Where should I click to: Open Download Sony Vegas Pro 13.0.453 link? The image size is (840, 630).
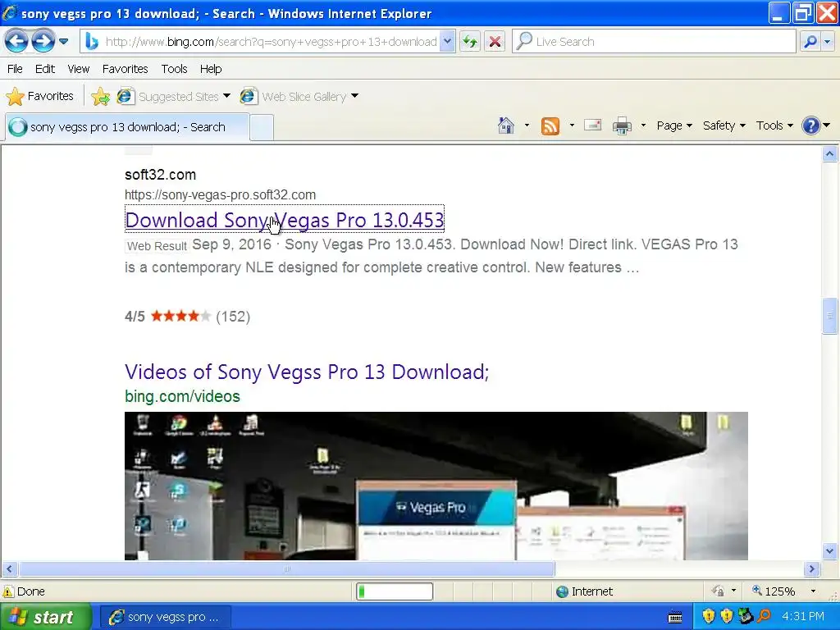285,220
